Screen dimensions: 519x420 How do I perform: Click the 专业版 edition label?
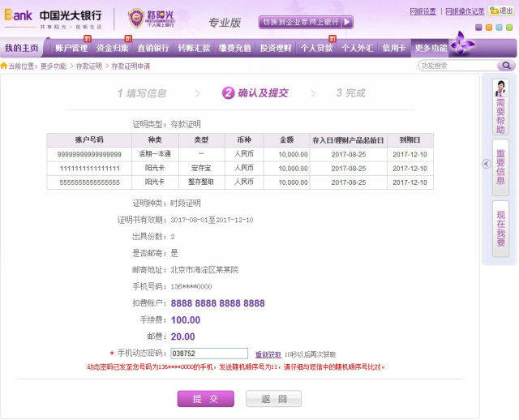pos(225,23)
